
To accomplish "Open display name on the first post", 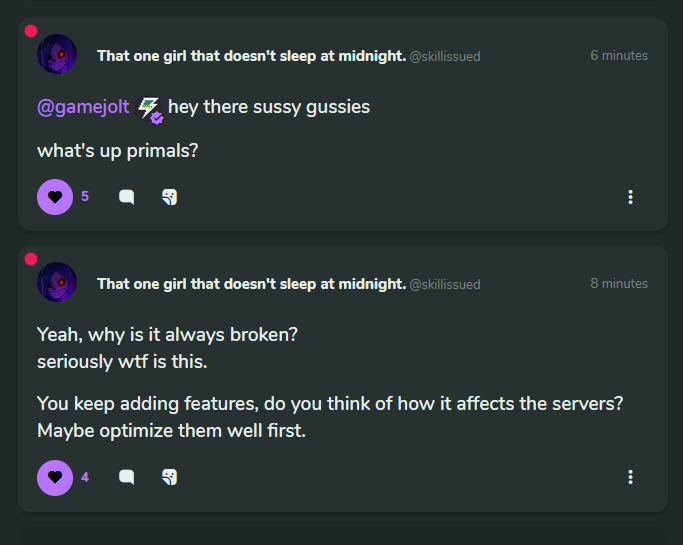I will [252, 56].
